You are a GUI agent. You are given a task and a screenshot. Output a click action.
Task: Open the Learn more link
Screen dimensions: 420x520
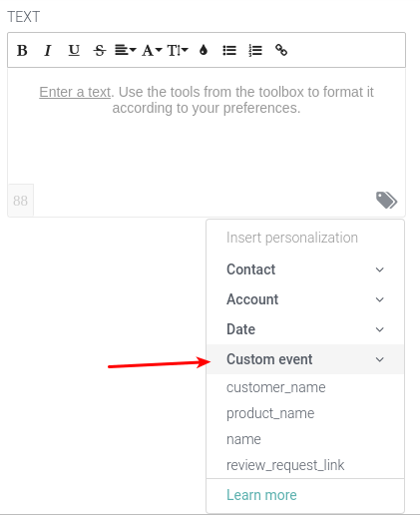[261, 495]
